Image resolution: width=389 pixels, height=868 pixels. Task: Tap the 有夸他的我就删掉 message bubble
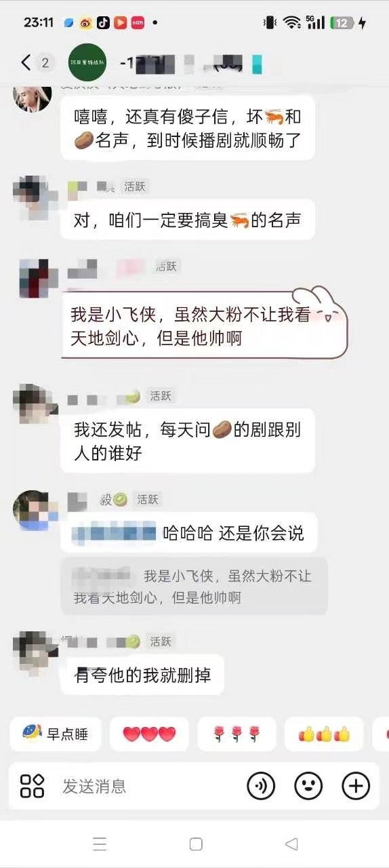click(142, 675)
